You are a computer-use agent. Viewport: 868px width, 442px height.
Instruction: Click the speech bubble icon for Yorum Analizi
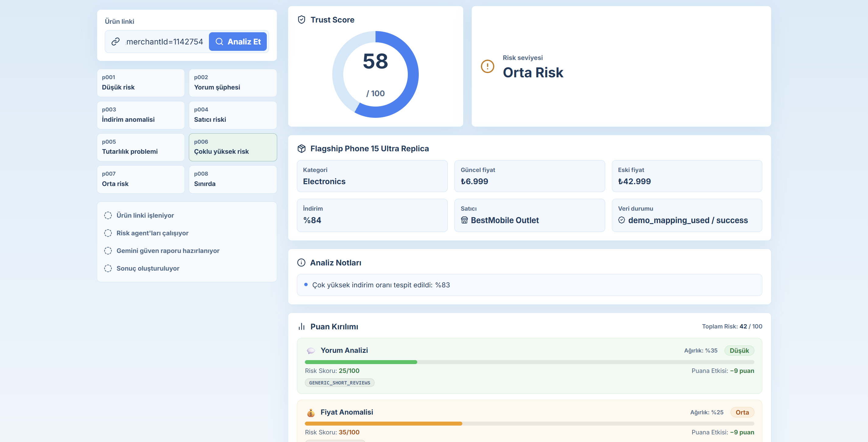coord(311,351)
